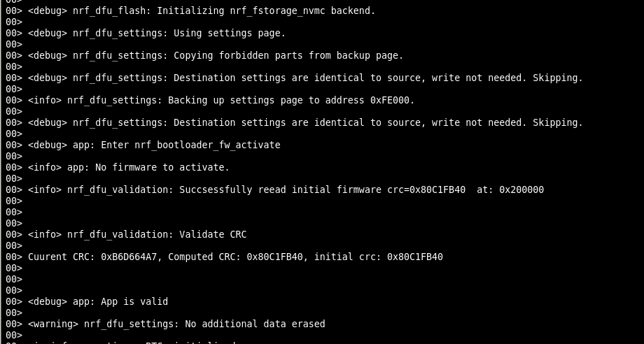This screenshot has width=644, height=344.
Task: Click the second 'Destination settings are identical' line
Action: pos(295,122)
